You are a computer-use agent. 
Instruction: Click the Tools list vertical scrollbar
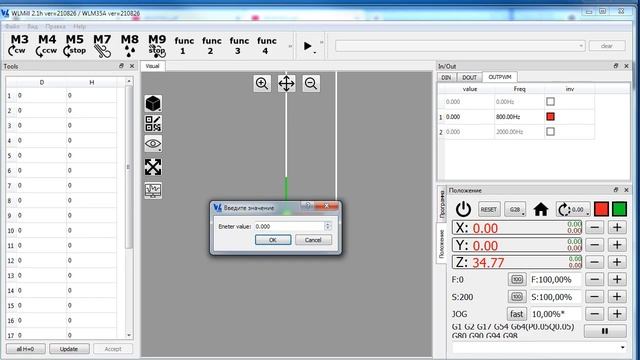coord(129,167)
